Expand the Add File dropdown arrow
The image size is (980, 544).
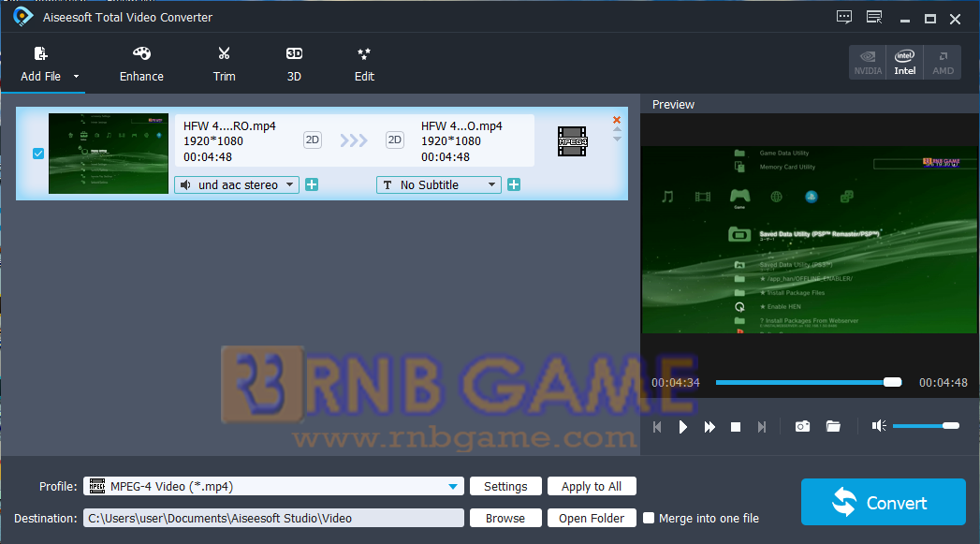(76, 76)
